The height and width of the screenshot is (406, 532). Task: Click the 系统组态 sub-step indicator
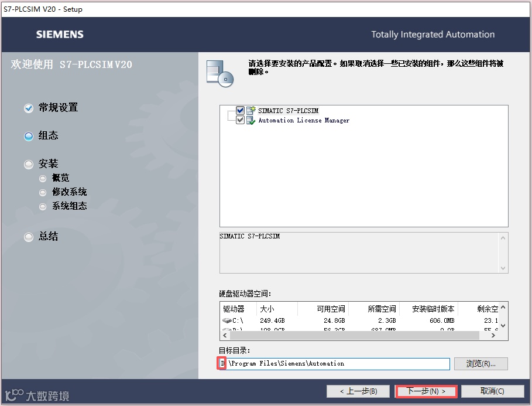(43, 207)
